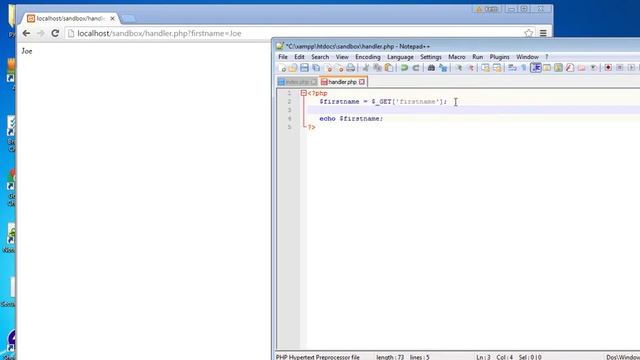Toggle the highlighted indent guide icon

click(x=536, y=68)
